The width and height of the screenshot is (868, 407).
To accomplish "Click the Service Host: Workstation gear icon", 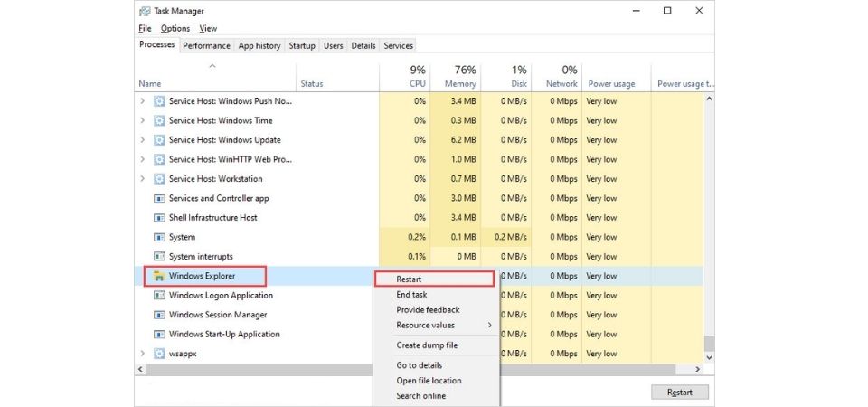I will 159,179.
